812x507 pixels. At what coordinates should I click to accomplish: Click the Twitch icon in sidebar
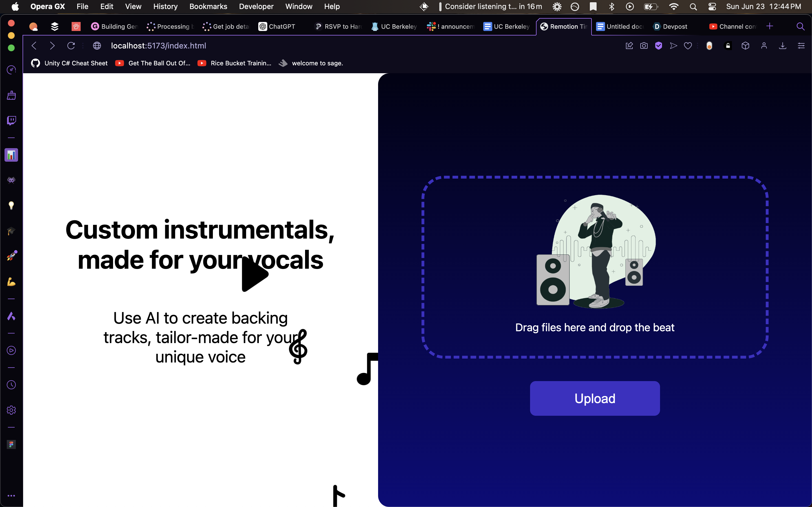click(11, 120)
